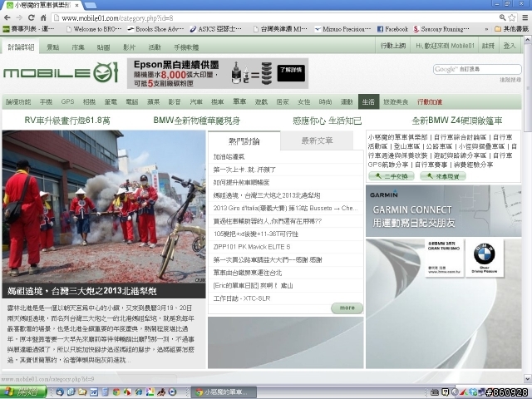Select the 市集 tab
This screenshot has height=399, width=532.
(78, 47)
